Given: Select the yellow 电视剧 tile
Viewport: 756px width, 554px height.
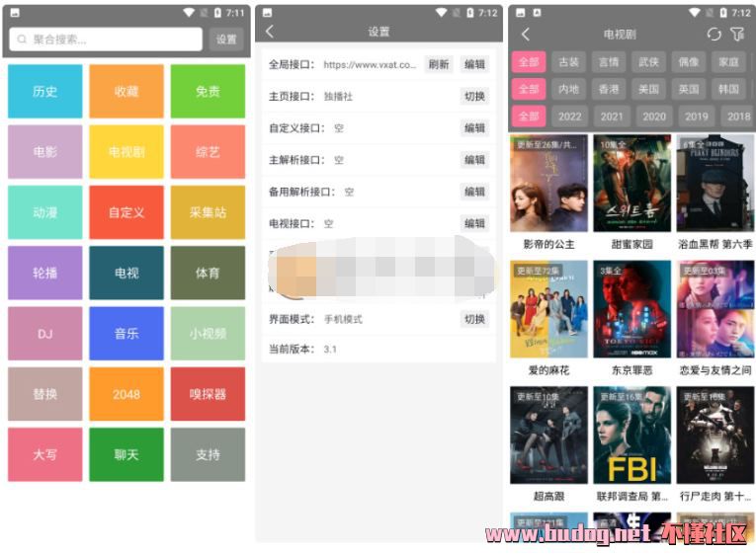Looking at the screenshot, I should point(126,152).
